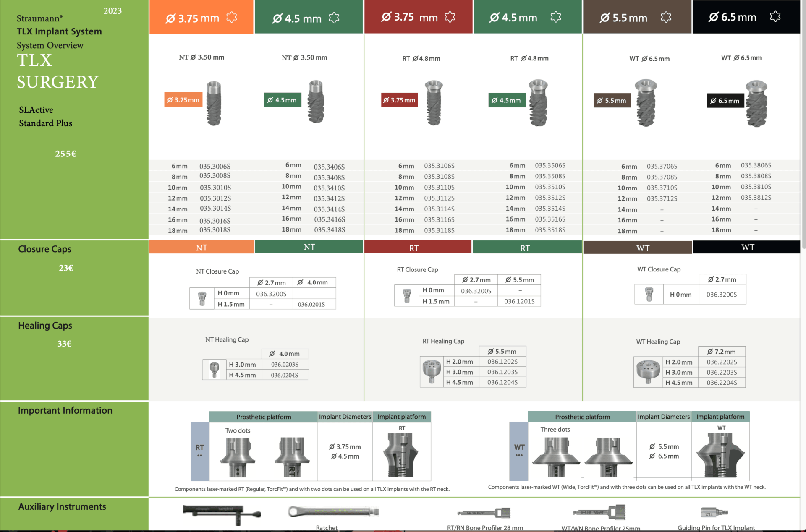Screen dimensions: 806x532
Task: Click the WT/WN Bone Profiler image
Action: point(599,512)
